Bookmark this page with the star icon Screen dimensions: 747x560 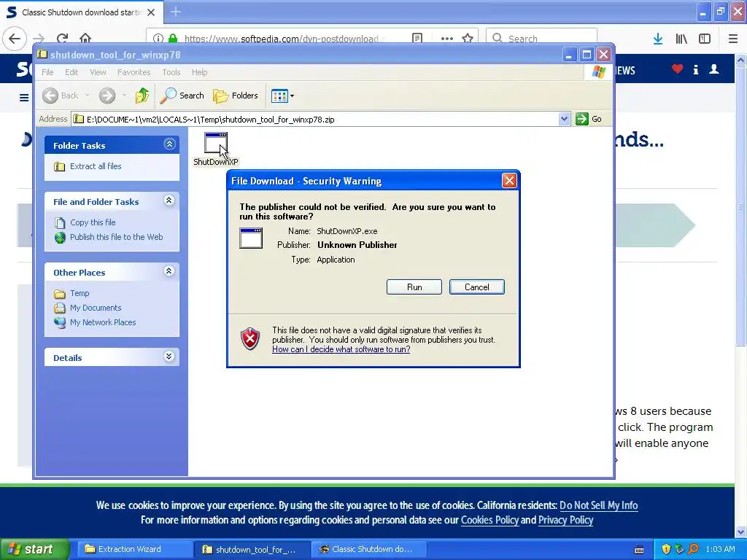tap(468, 39)
